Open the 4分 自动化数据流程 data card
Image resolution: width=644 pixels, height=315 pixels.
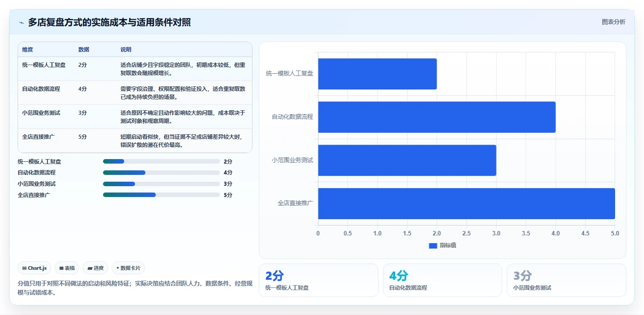[443, 280]
